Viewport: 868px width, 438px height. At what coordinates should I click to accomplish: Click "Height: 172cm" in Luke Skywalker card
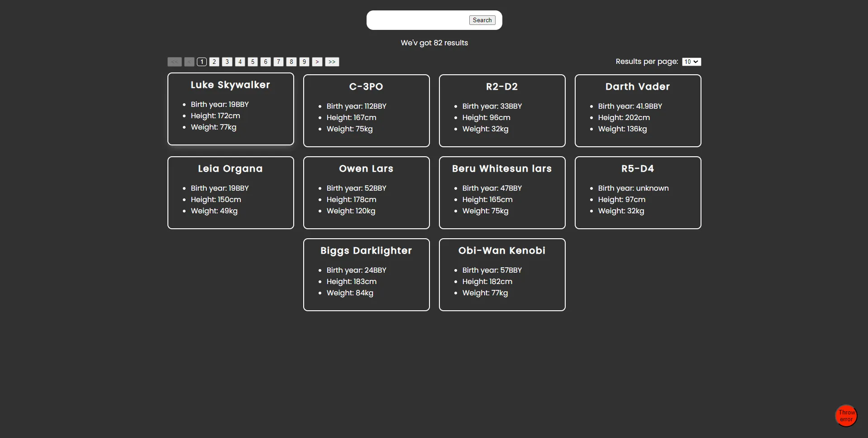click(215, 116)
